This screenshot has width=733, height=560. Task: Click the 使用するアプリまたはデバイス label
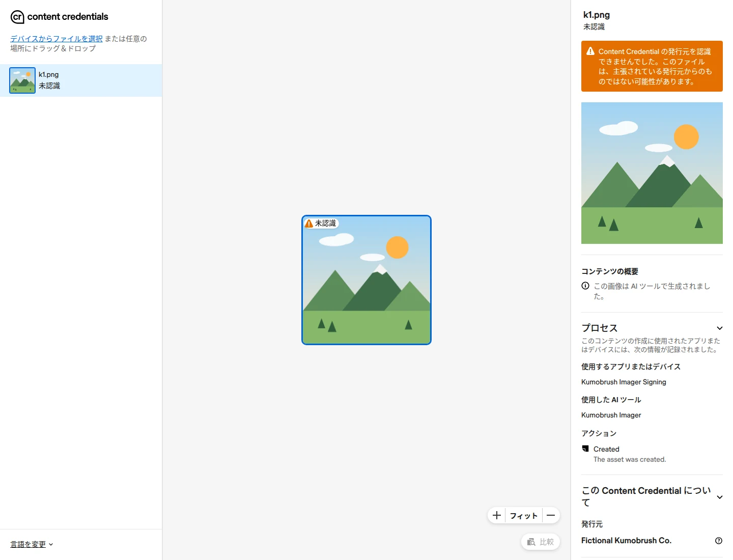tap(631, 367)
